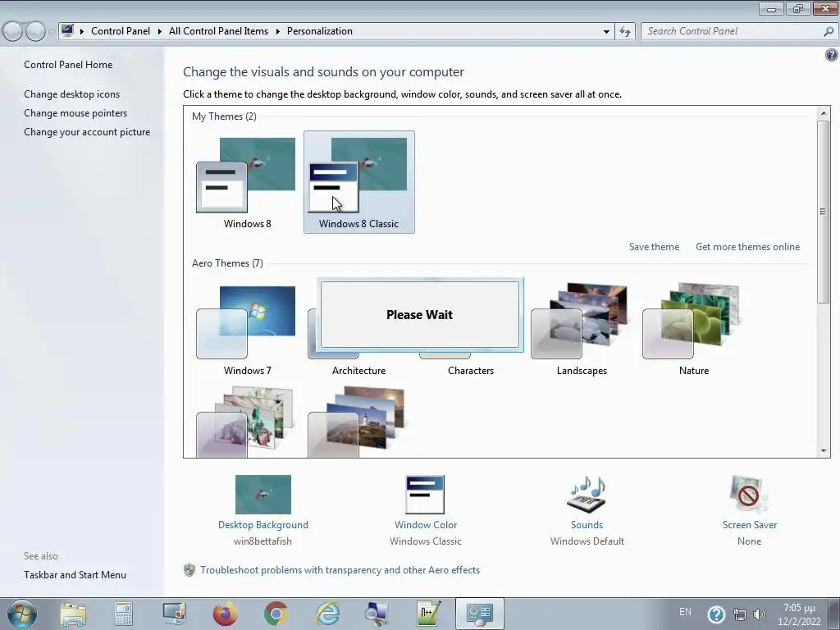Click the Back navigation button

(x=13, y=31)
